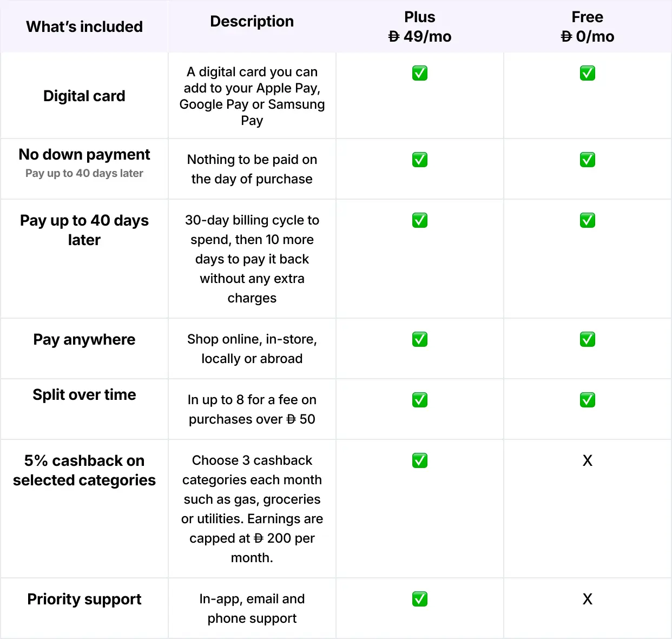Screen dimensions: 672x639
Task: Click Plus checkmark for Split over time
Action: tap(420, 400)
